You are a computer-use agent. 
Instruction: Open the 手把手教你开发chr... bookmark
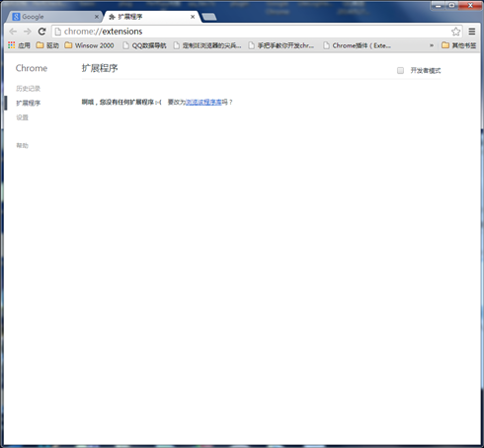pos(282,45)
